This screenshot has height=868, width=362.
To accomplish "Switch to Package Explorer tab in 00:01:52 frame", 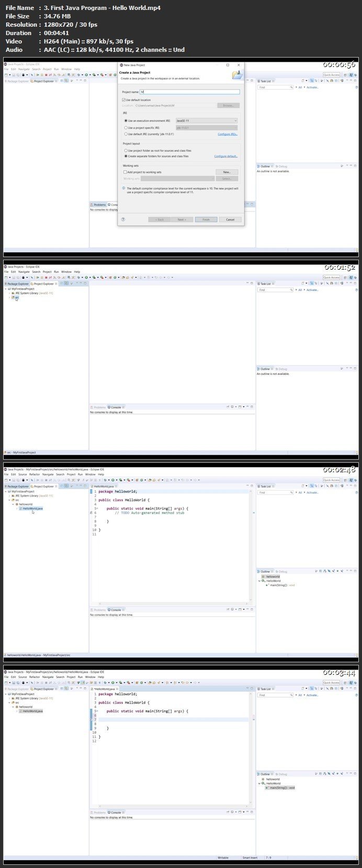I will point(17,284).
